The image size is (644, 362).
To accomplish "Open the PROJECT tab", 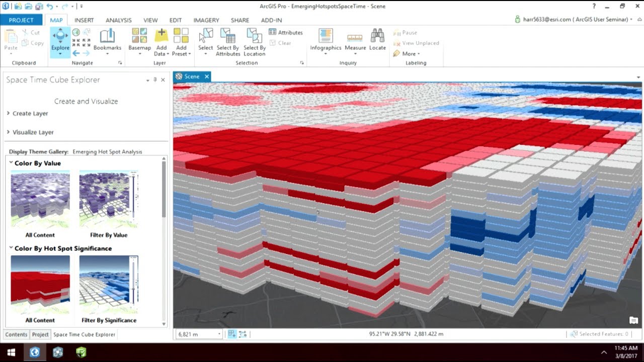I will click(21, 20).
